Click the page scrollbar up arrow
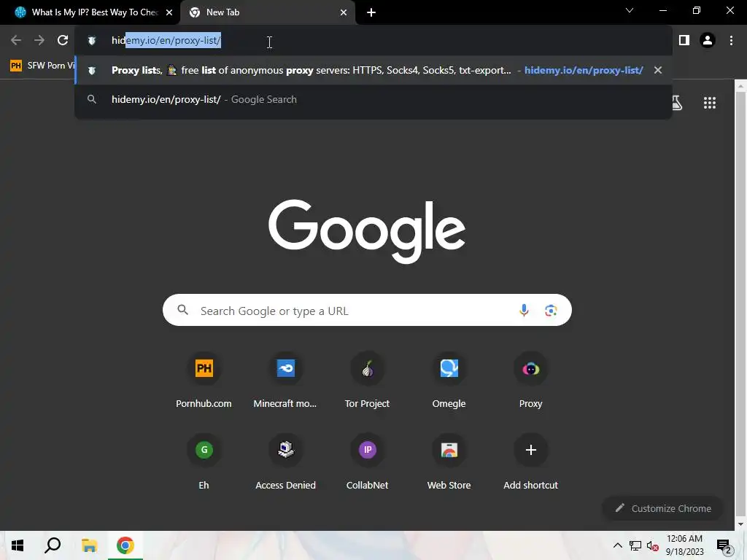 [x=741, y=86]
